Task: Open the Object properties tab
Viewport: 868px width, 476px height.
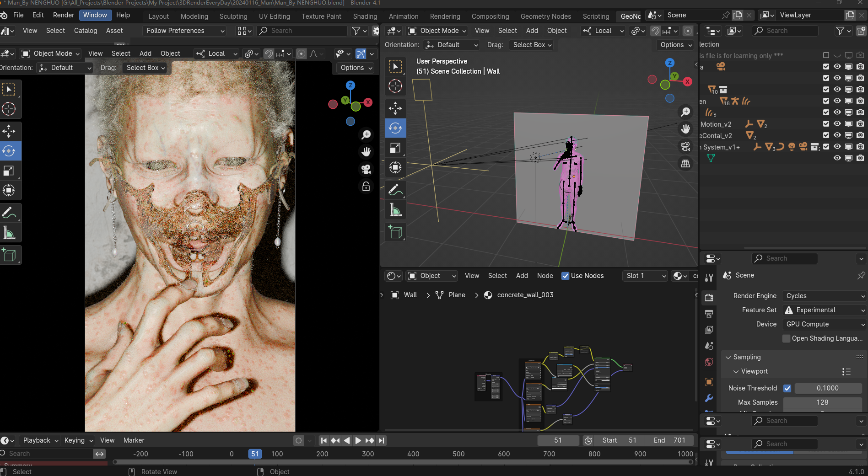Action: [x=709, y=382]
